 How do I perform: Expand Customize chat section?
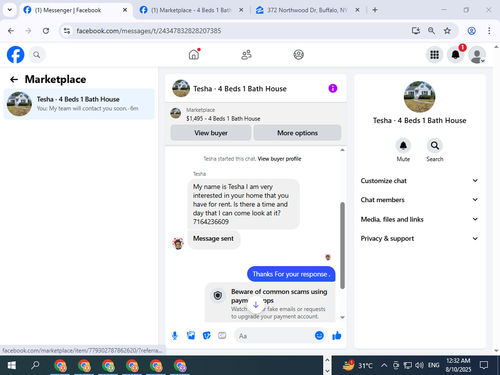pyautogui.click(x=419, y=181)
